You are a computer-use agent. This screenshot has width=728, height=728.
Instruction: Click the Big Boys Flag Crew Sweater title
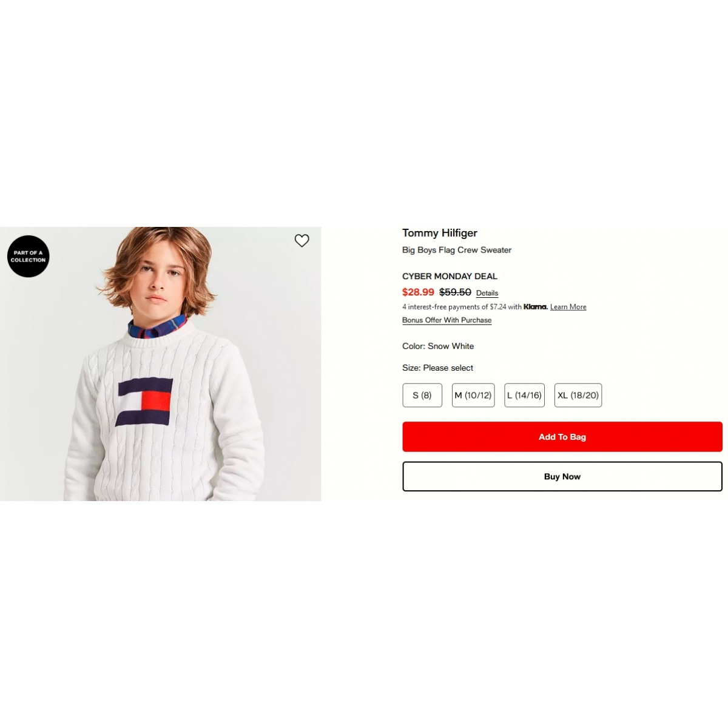click(x=457, y=250)
